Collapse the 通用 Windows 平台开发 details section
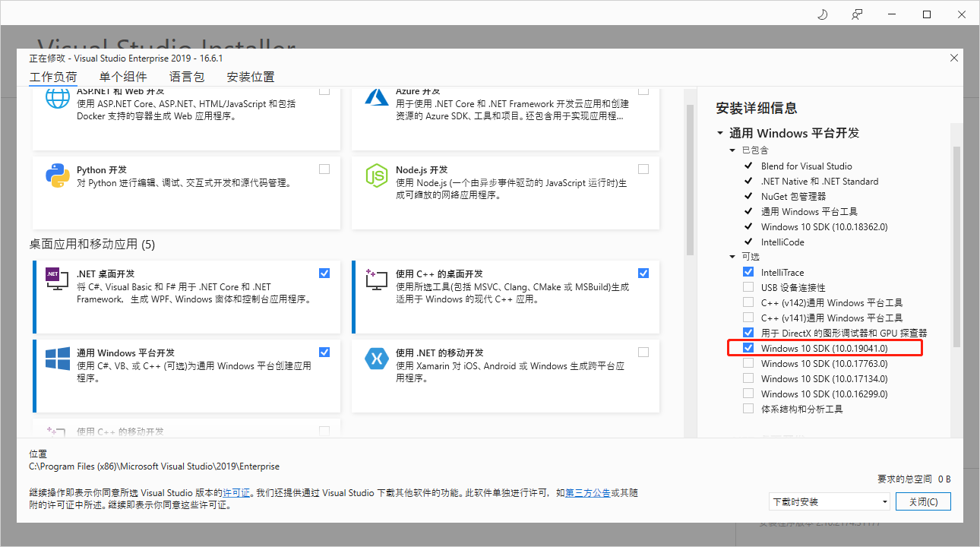The height and width of the screenshot is (547, 980). click(x=720, y=133)
